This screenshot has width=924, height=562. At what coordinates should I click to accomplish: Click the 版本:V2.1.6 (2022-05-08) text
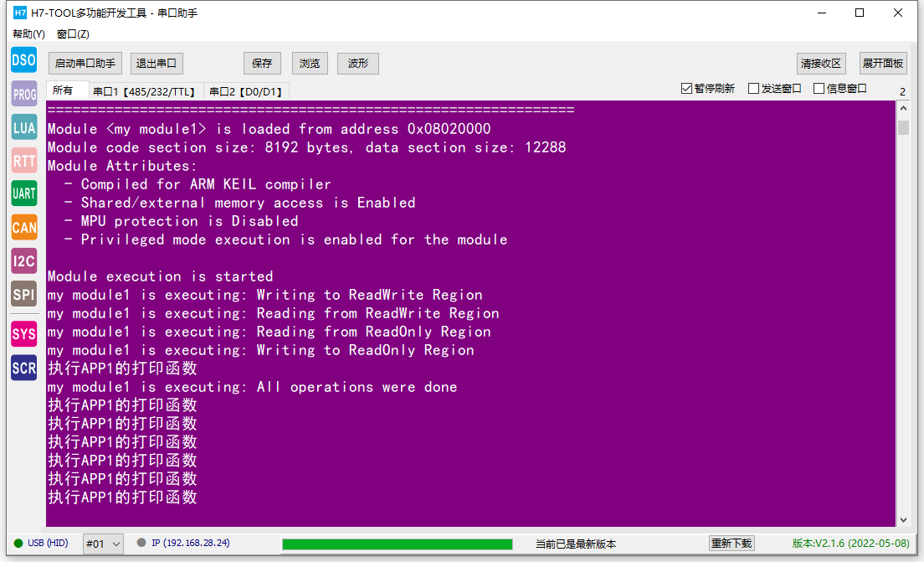pyautogui.click(x=850, y=543)
